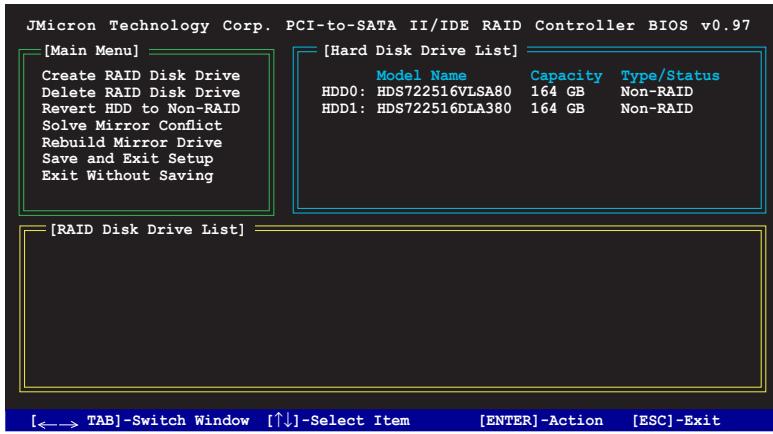Select the HDD0: drive label
The image size is (773, 434).
point(344,92)
